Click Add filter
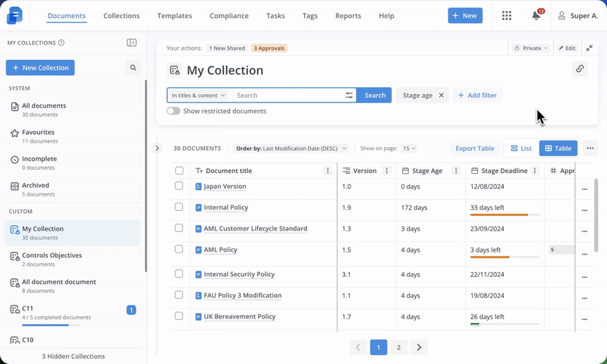Screen dimensions: 607x364 (x=477, y=95)
